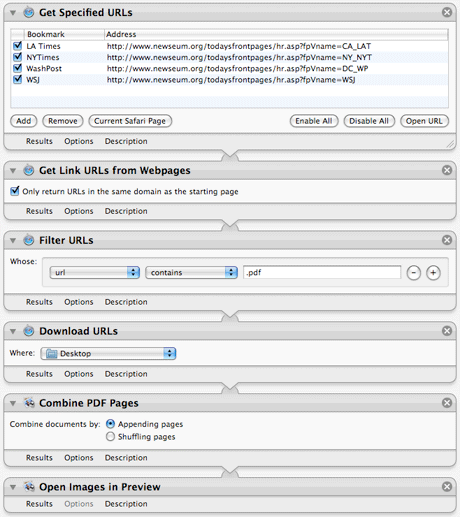Show Results of Get Specified URLs

click(39, 141)
